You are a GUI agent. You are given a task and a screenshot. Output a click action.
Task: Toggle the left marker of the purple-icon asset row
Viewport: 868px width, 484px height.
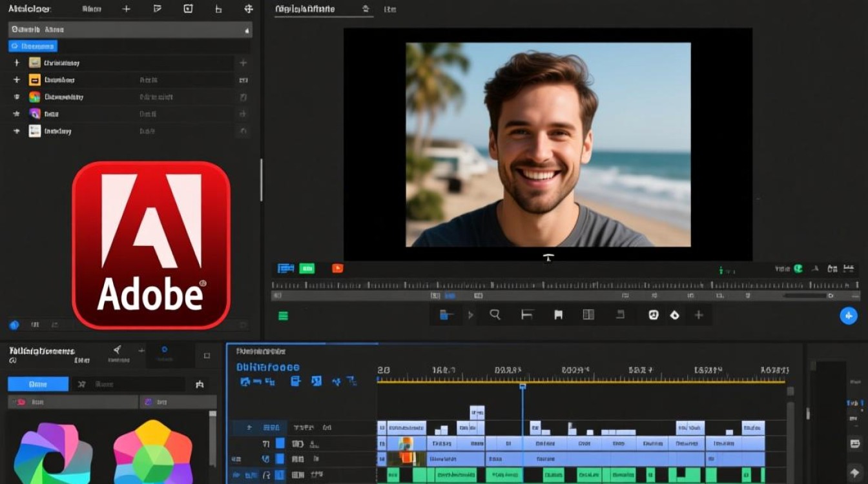[x=16, y=114]
